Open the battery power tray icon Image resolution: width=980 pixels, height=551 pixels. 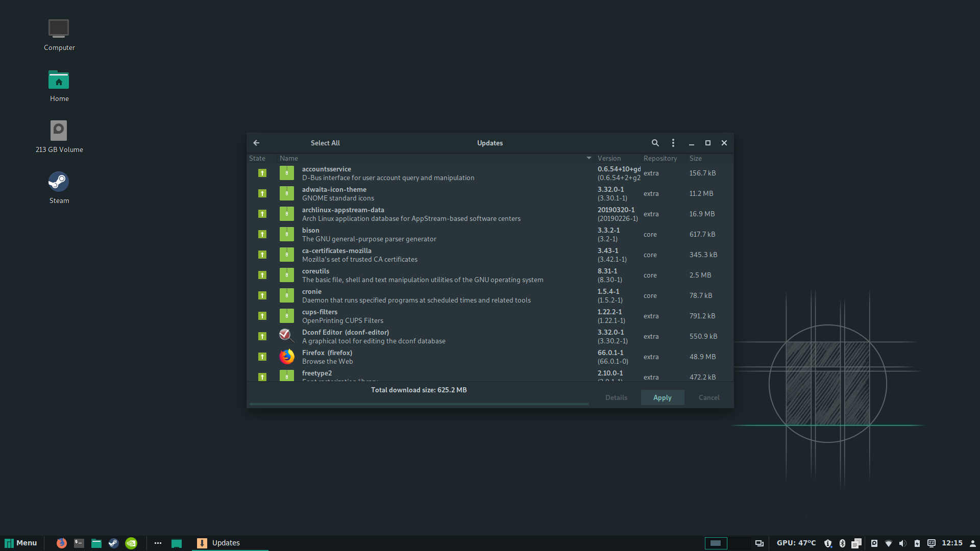917,543
